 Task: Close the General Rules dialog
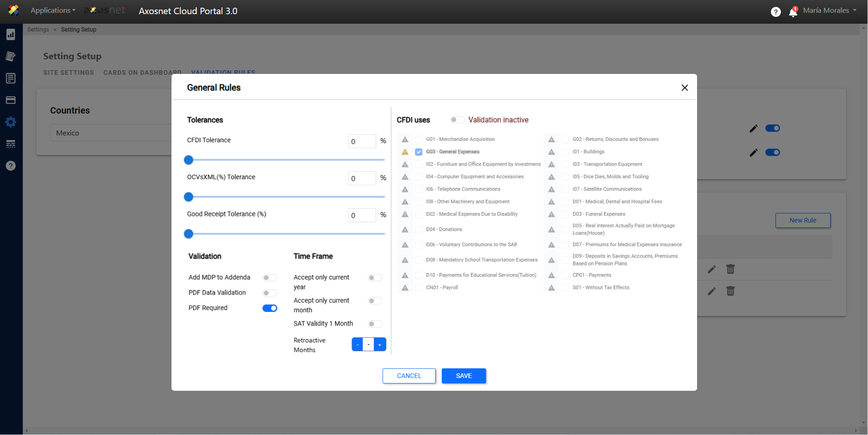(x=684, y=88)
